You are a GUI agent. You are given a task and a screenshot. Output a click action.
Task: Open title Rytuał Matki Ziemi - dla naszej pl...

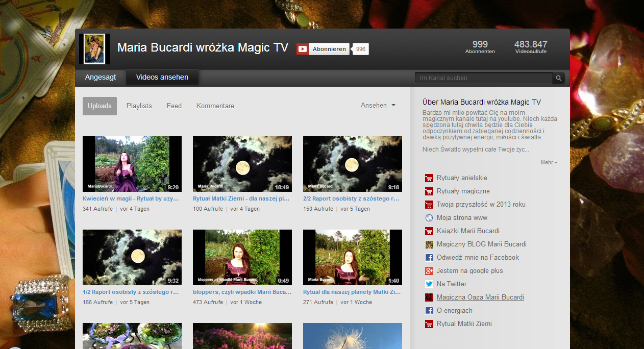pos(241,199)
